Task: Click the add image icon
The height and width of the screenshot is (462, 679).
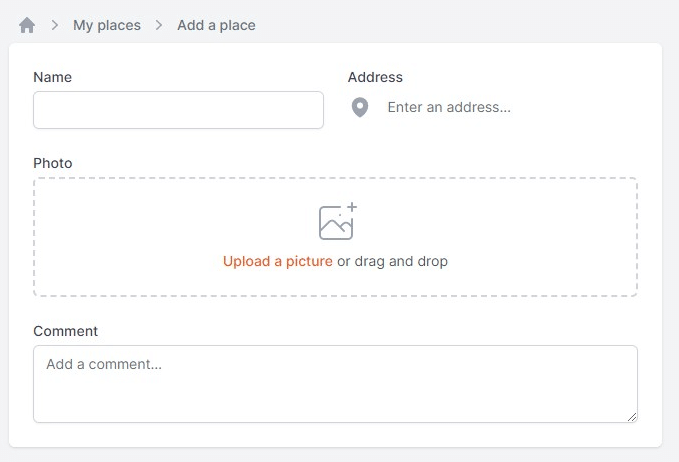Action: (337, 221)
